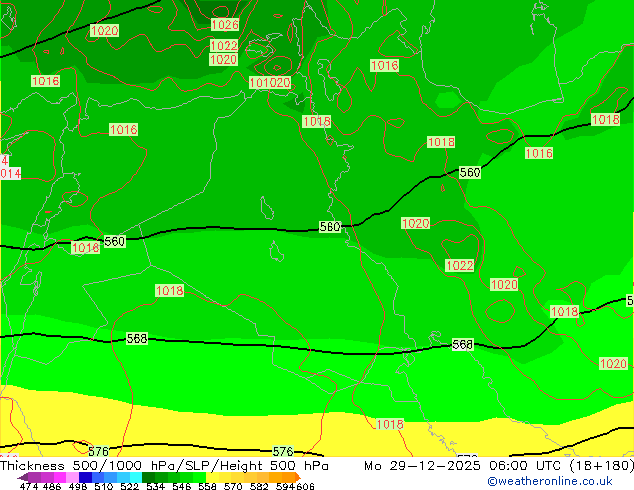Click the 568 label above the 1018 contour loop
Viewport: 634px width, 490px height.
click(x=137, y=338)
